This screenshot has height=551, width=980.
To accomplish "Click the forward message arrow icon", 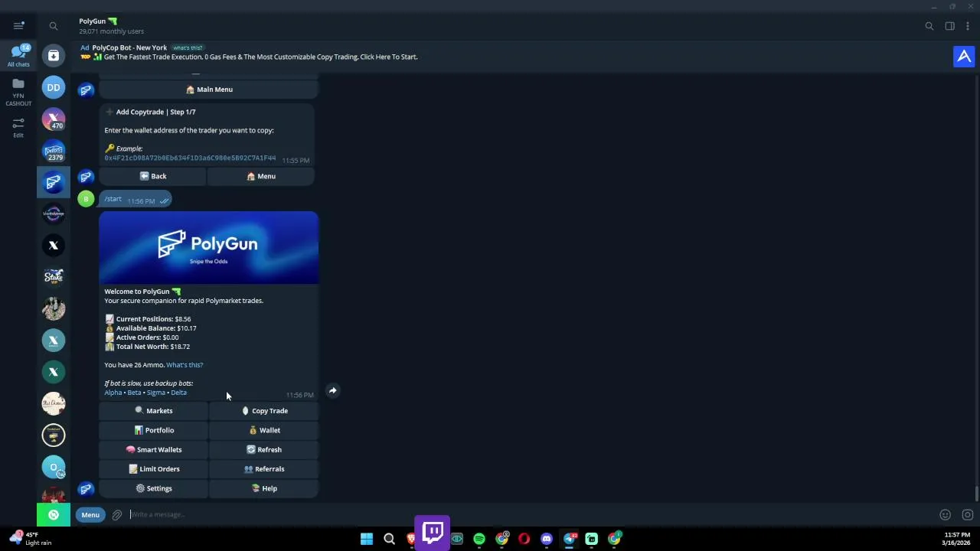I will coord(332,391).
